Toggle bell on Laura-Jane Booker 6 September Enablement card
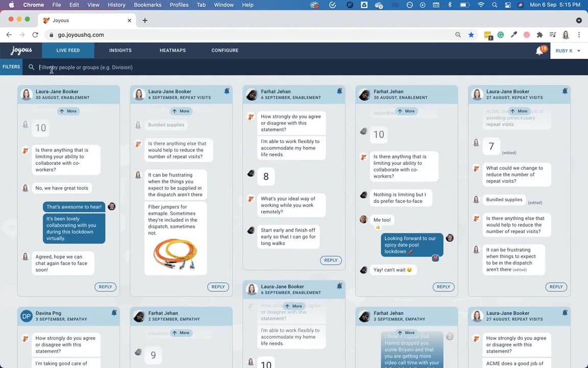 coord(339,286)
